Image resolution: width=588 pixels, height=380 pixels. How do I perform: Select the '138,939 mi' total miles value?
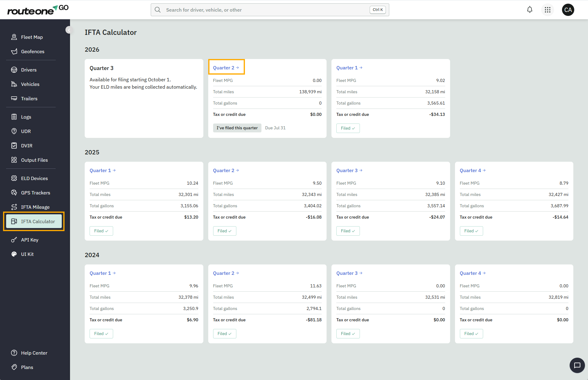(x=310, y=92)
